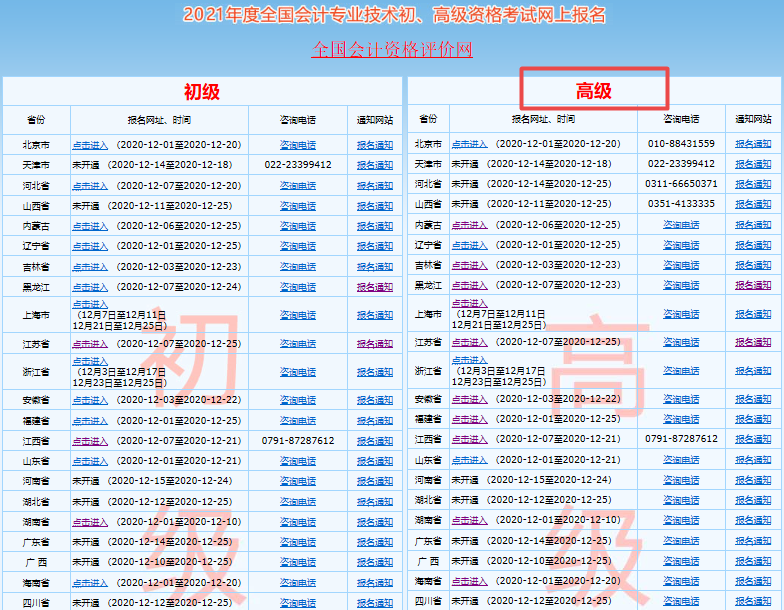Open 报名通知 for 北京市 in 初级 table

pos(375,146)
